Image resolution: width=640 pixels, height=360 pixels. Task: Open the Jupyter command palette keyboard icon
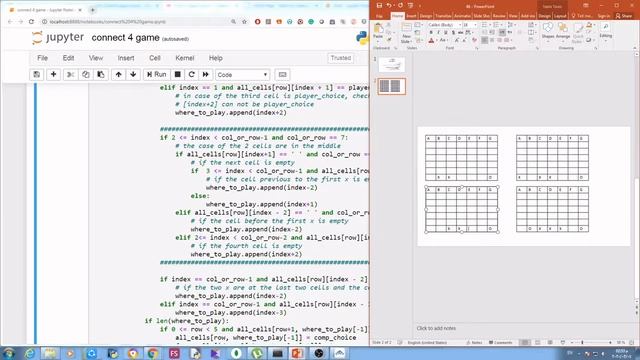282,75
